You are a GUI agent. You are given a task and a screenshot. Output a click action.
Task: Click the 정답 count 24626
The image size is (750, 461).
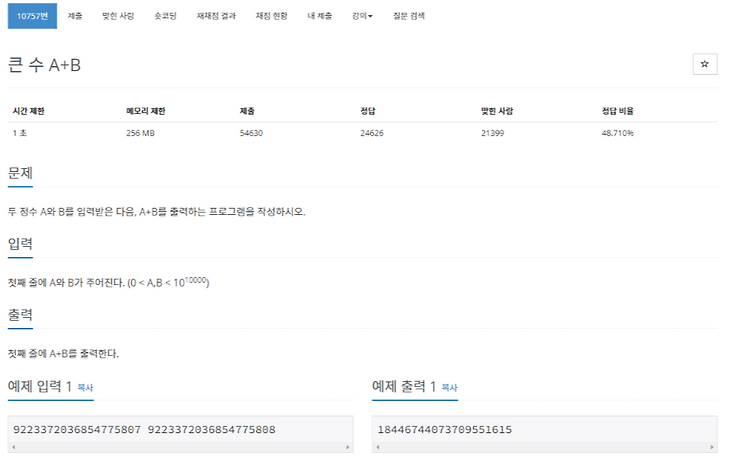[372, 133]
